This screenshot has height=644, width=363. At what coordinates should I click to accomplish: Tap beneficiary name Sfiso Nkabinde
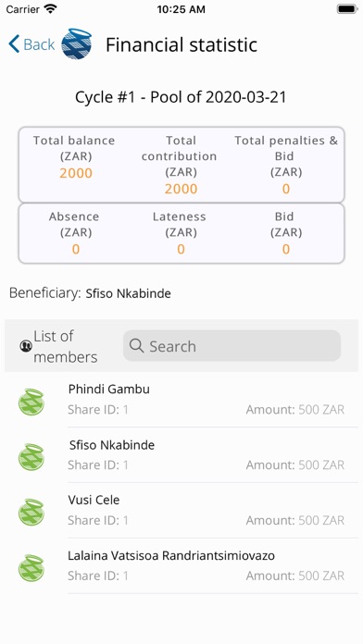pos(129,293)
